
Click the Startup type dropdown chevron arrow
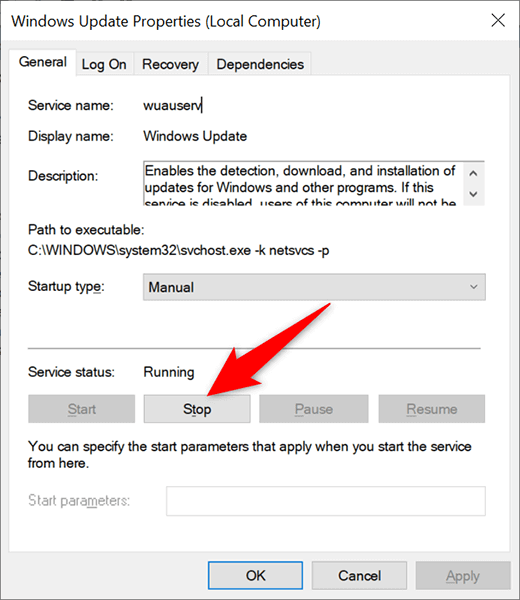click(473, 287)
